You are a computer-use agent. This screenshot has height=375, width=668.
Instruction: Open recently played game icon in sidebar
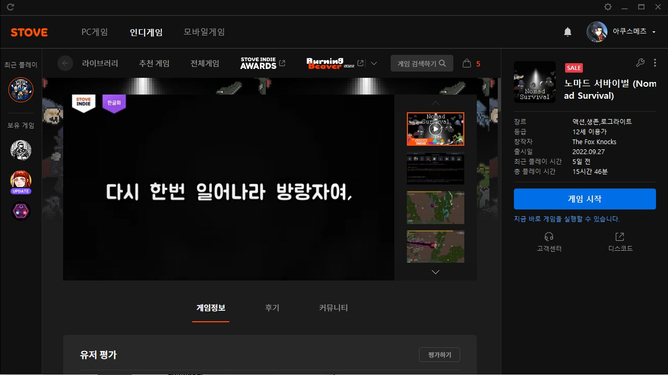coord(21,90)
